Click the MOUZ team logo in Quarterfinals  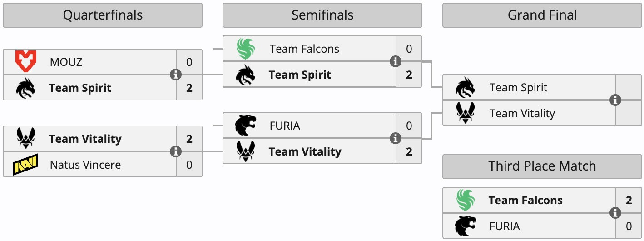click(25, 62)
